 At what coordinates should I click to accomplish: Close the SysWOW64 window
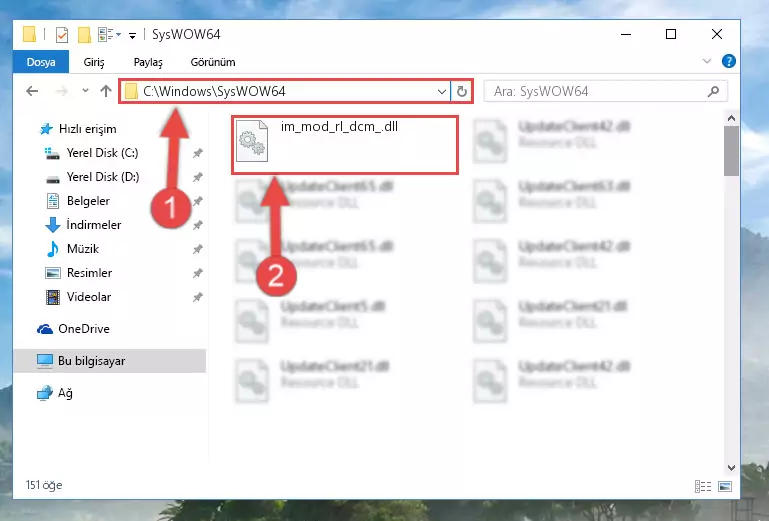coord(717,34)
